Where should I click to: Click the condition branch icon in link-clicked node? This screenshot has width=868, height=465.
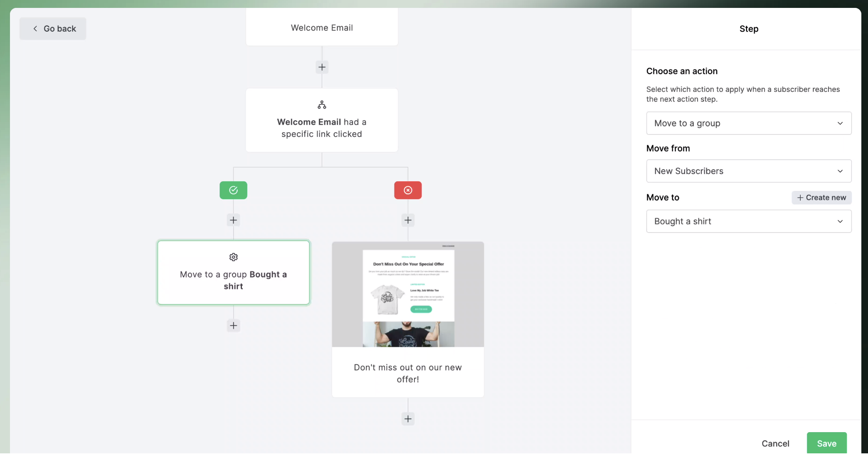[322, 105]
